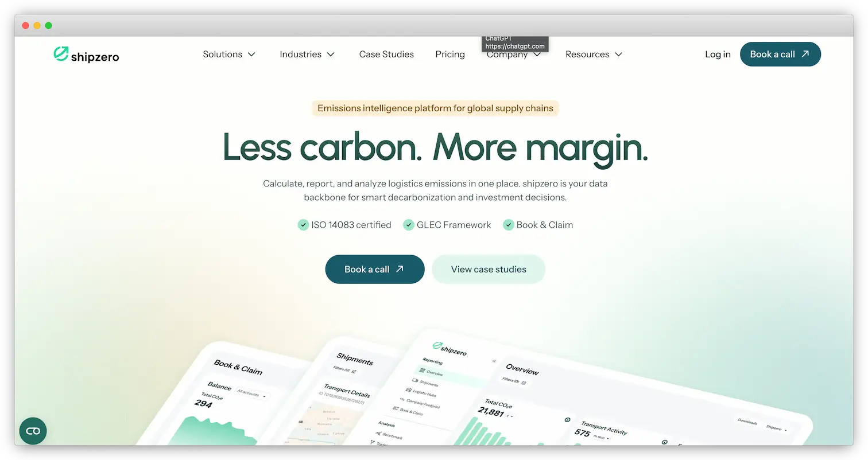Go to the Case Studies page
Image resolution: width=868 pixels, height=460 pixels.
coord(386,54)
